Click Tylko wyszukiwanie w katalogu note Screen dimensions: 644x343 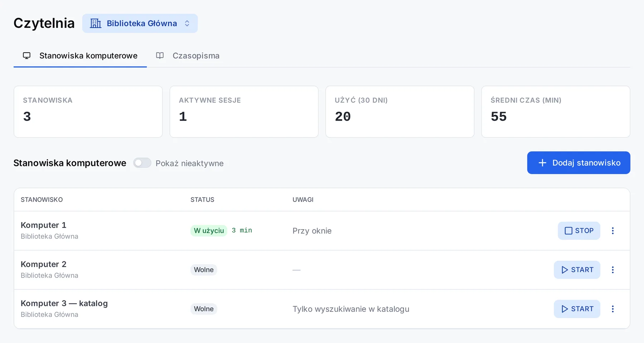point(351,309)
